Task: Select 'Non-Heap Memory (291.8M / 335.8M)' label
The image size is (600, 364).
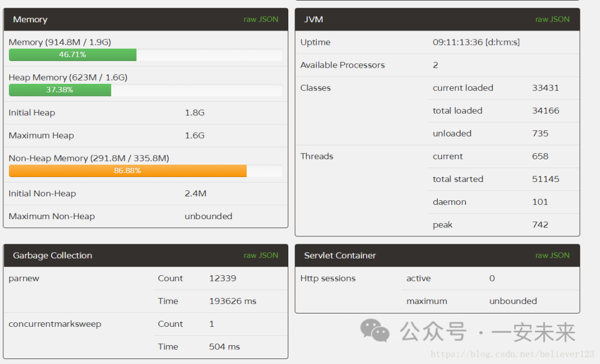Action: tap(89, 158)
